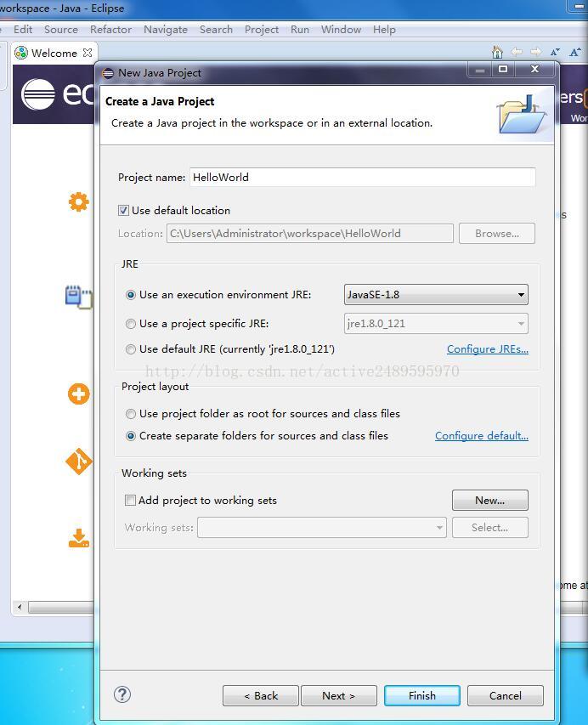Enable Add project to working sets
The image size is (588, 725).
130,501
